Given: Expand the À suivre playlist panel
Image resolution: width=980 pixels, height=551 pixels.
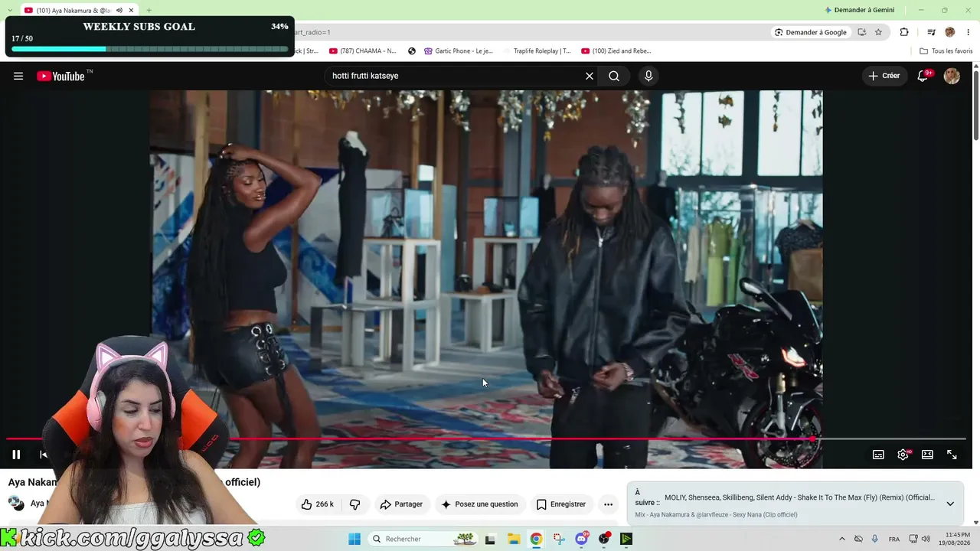Looking at the screenshot, I should point(950,504).
